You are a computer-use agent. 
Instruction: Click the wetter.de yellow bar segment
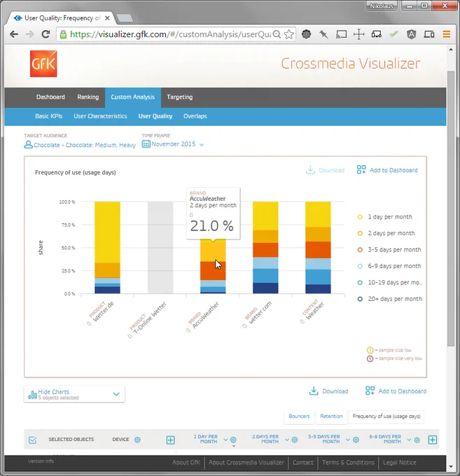pyautogui.click(x=107, y=232)
